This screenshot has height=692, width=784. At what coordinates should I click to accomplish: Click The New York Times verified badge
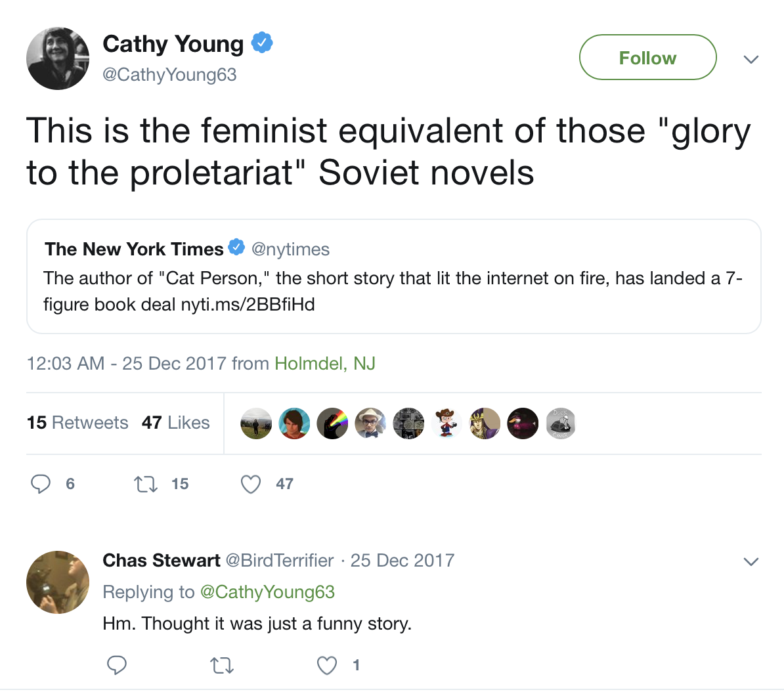tap(236, 248)
